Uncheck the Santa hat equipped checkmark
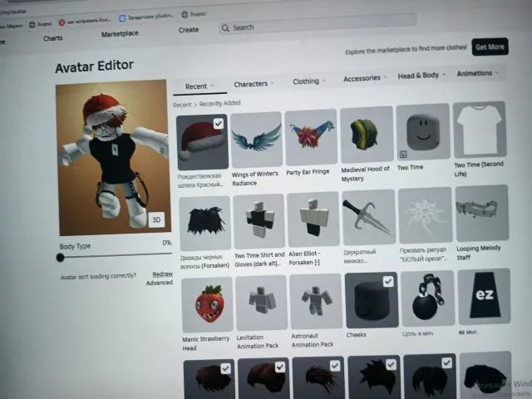Screen dimensions: 532x399 tap(219, 124)
